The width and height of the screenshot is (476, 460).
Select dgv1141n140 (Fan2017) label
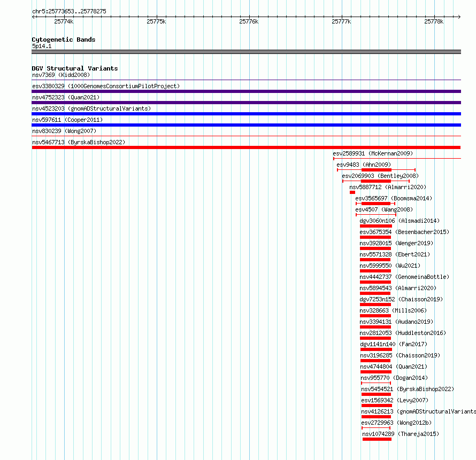tap(394, 344)
